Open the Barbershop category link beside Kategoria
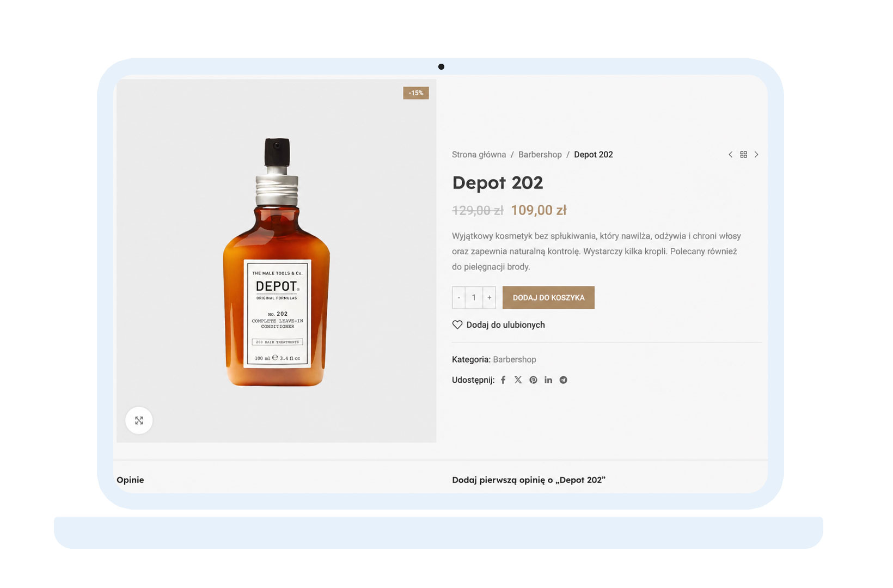Image resolution: width=893 pixels, height=588 pixels. (515, 359)
